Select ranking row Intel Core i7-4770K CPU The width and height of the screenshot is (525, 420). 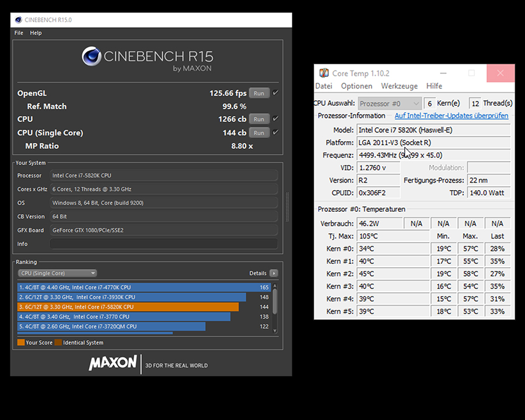click(x=144, y=288)
